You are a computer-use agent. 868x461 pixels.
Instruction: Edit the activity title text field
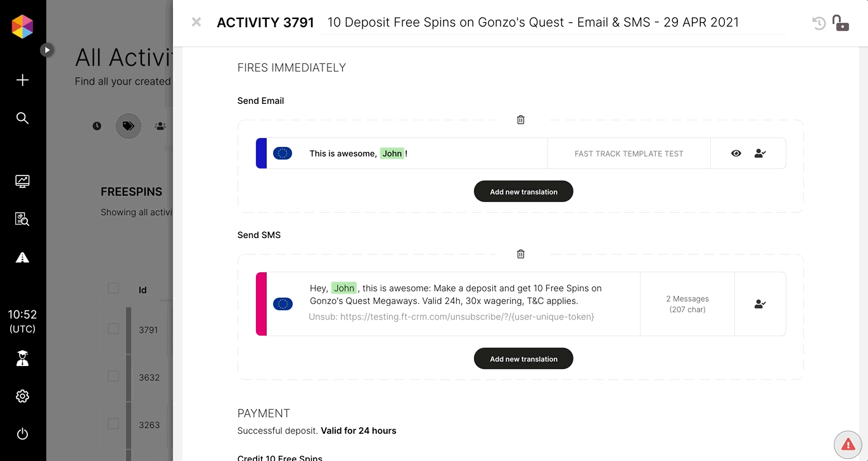pos(552,23)
